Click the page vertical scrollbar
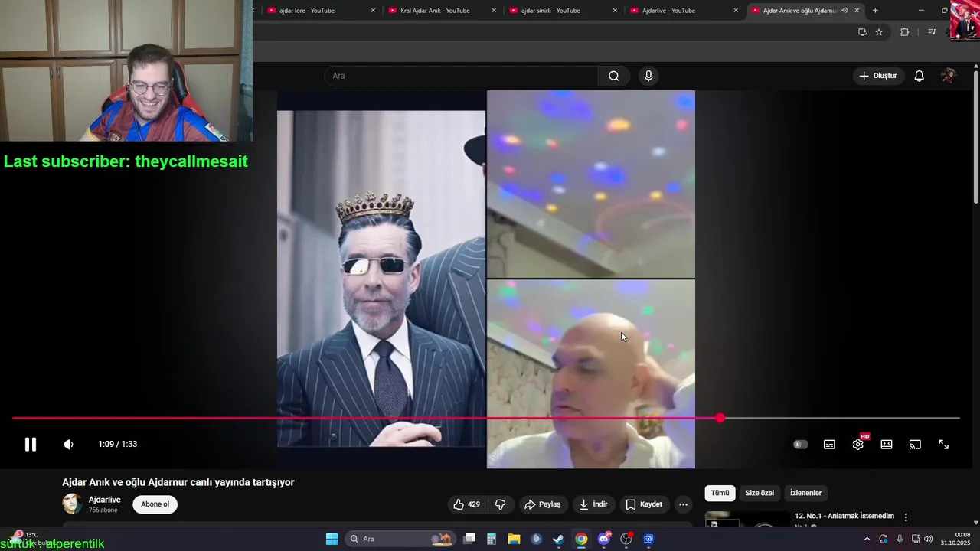Image resolution: width=980 pixels, height=551 pixels. [975, 138]
